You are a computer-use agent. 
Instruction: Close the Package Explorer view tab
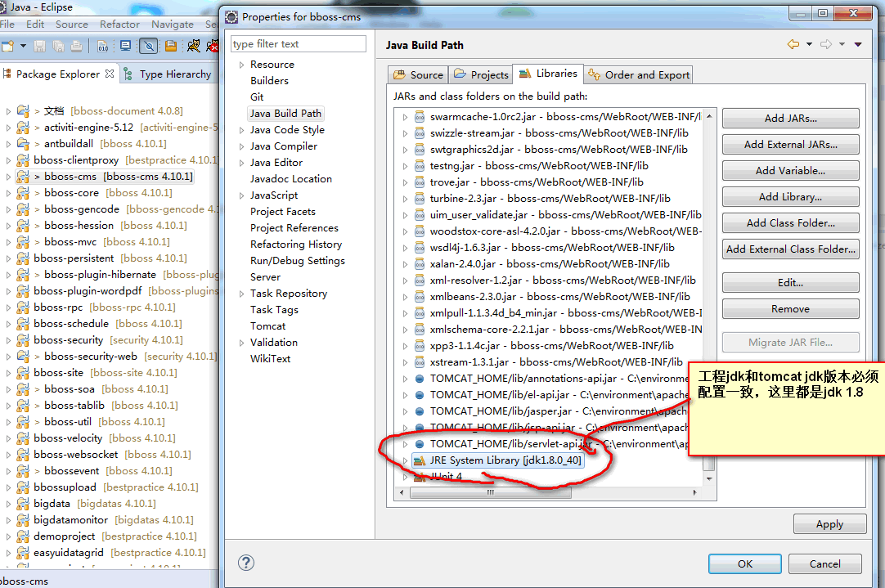[110, 74]
